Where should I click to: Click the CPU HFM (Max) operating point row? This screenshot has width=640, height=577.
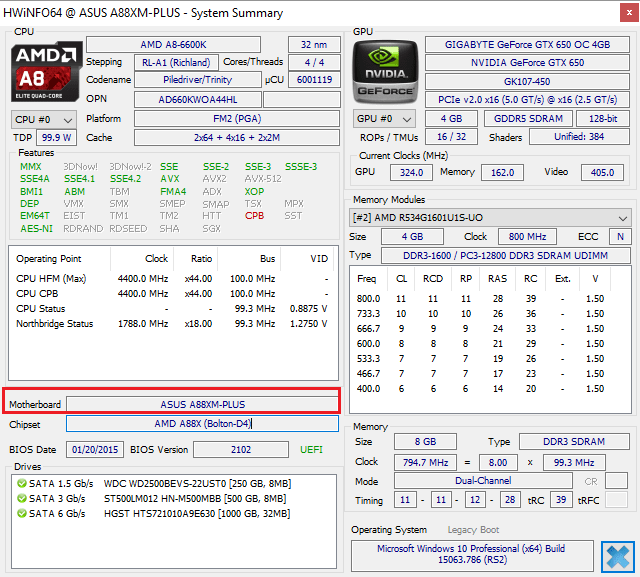click(x=173, y=279)
